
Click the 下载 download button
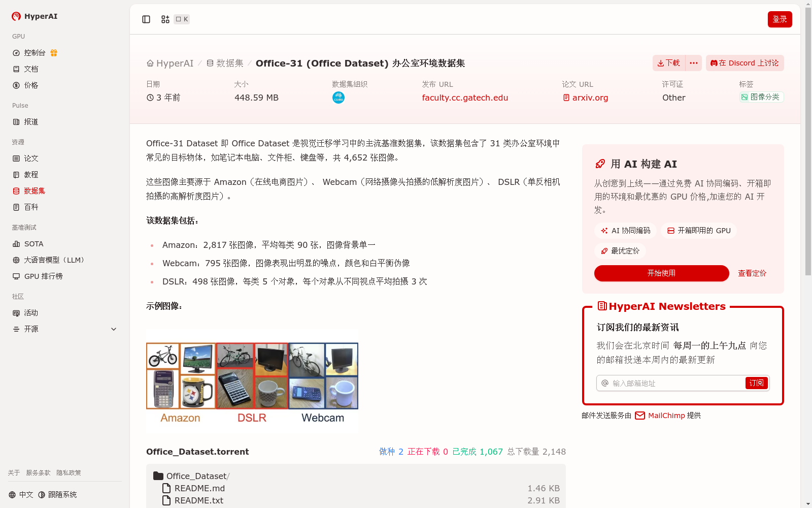click(669, 63)
